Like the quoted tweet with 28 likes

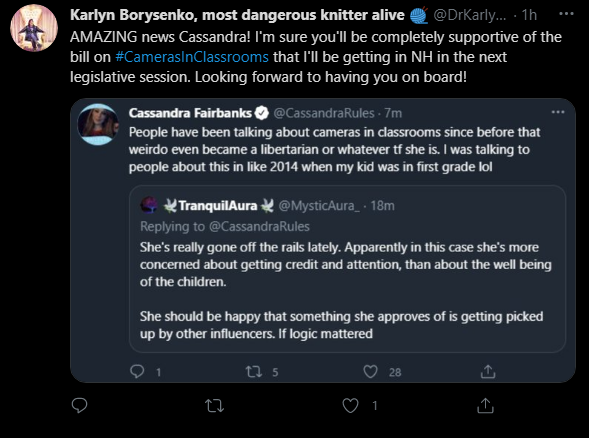[x=370, y=372]
